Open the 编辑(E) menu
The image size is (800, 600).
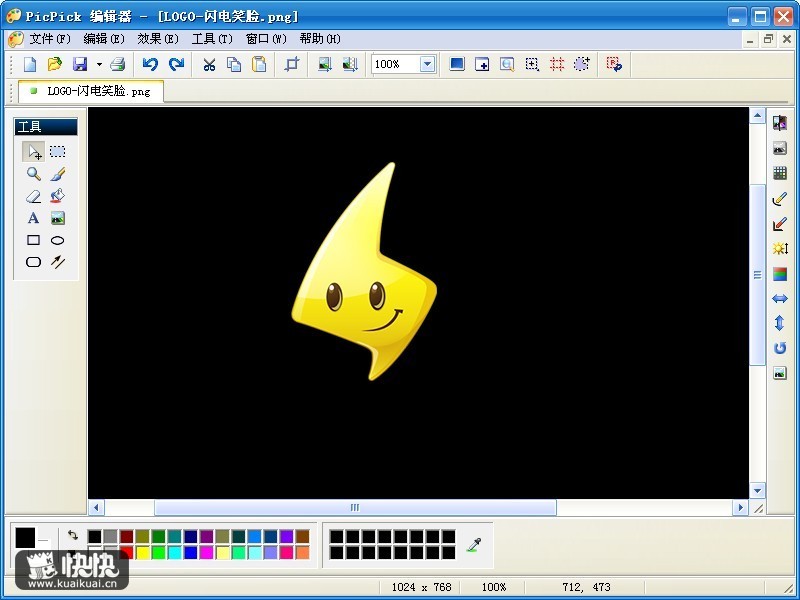coord(104,39)
